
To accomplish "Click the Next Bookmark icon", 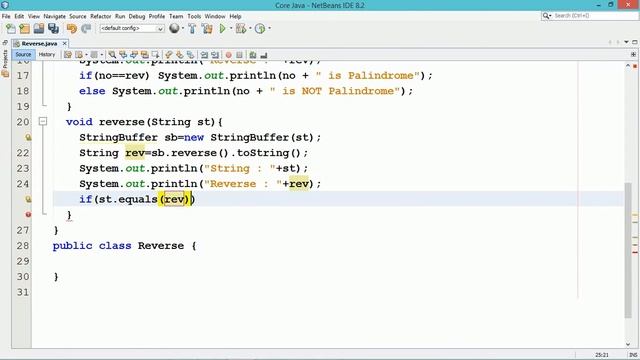I will click(x=180, y=55).
